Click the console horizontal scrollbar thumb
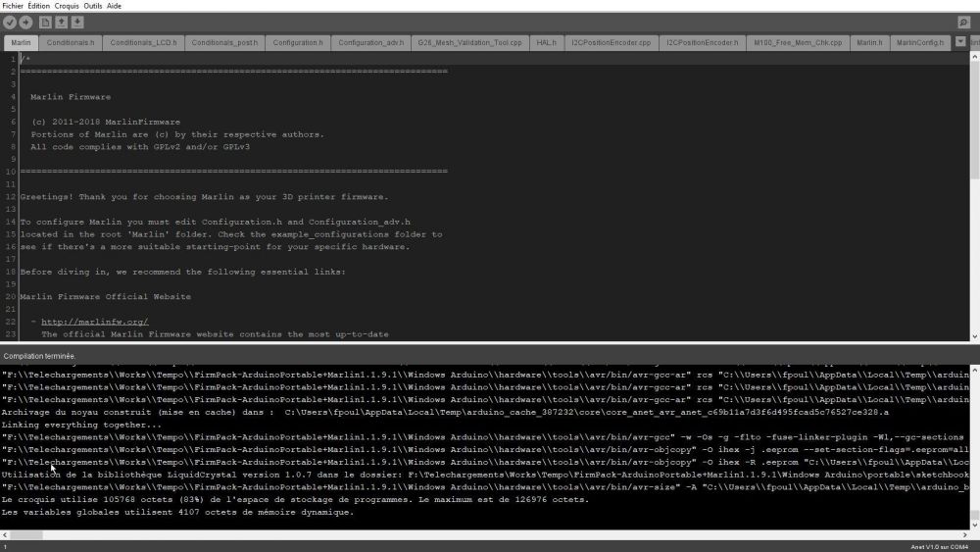 click(25, 535)
